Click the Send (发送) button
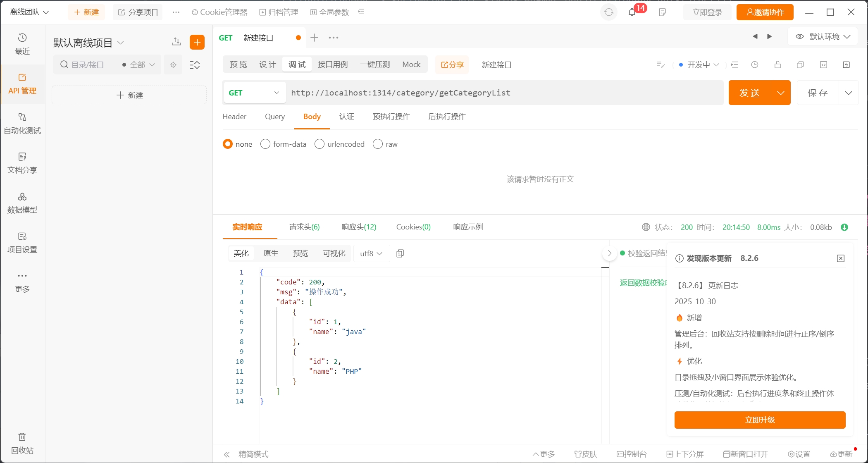Image resolution: width=868 pixels, height=463 pixels. pyautogui.click(x=749, y=93)
